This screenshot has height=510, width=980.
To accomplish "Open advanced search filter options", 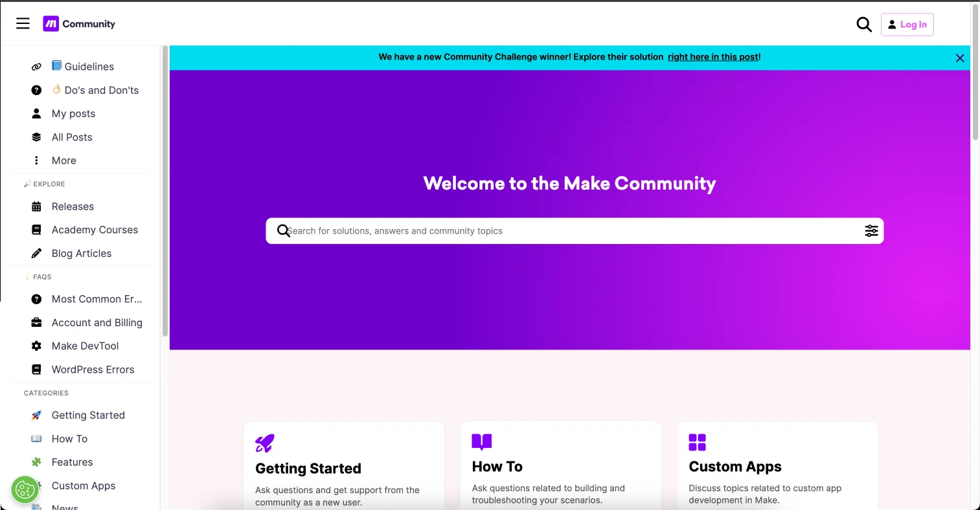I will (x=871, y=231).
